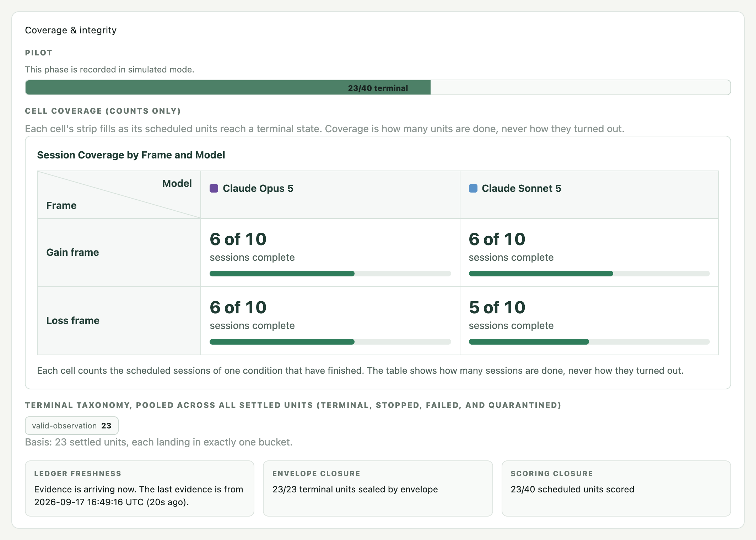
Task: Click the Model column header label
Action: 177,183
